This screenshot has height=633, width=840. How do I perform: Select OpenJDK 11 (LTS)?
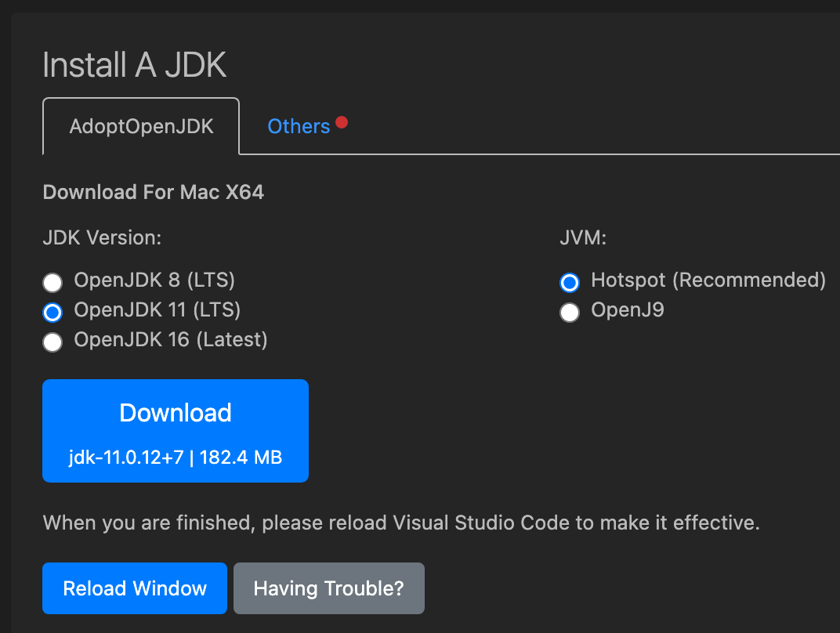click(52, 312)
